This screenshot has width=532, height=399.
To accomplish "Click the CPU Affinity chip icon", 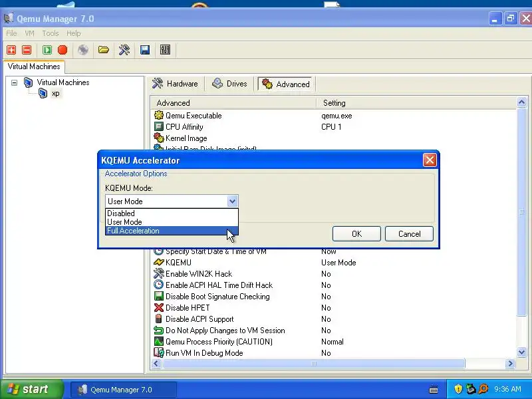I will (x=158, y=126).
